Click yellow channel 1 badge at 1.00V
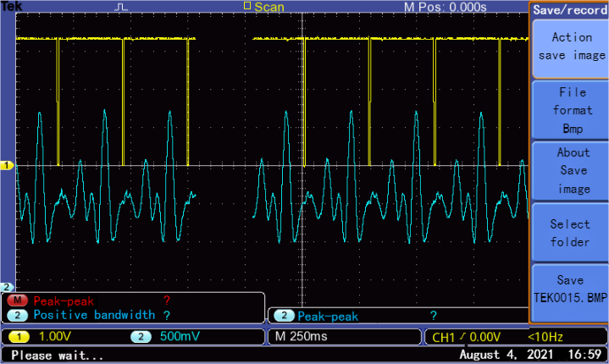Viewport: 609px width, 364px height. tap(18, 337)
